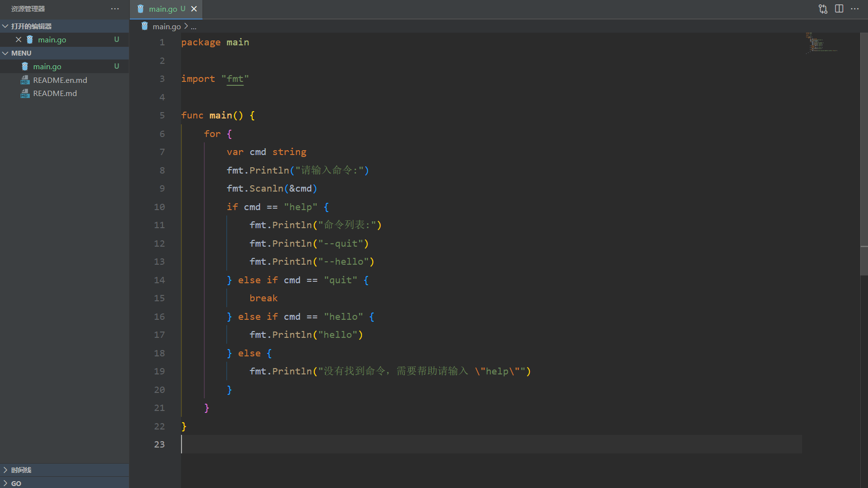Click the breadcrumb ellipsis after main.go
The image size is (868, 488).
pyautogui.click(x=194, y=27)
